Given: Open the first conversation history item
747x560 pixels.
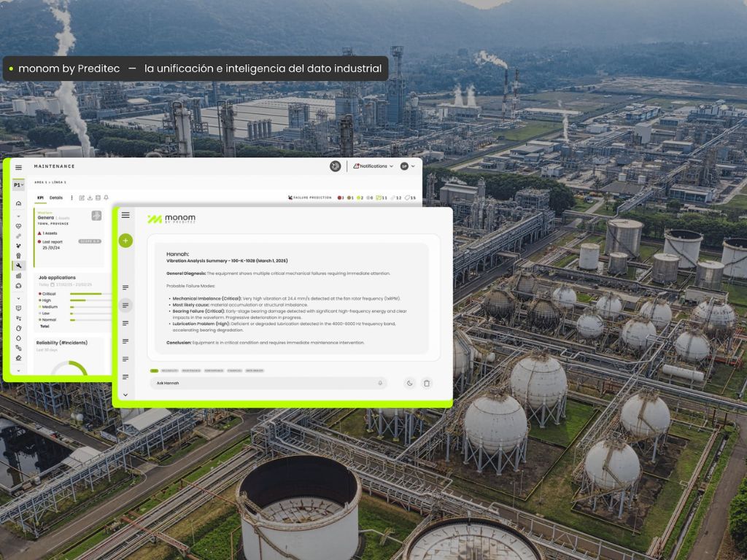Looking at the screenshot, I should pyautogui.click(x=125, y=287).
